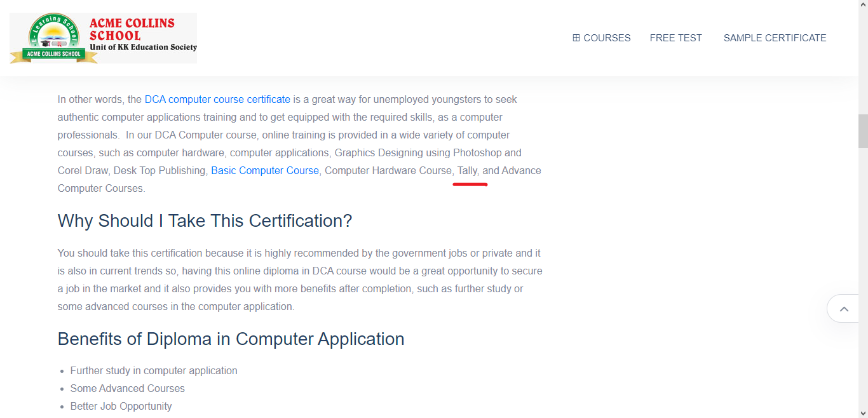The width and height of the screenshot is (868, 418).
Task: Follow the Basic Computer Course link
Action: [x=265, y=171]
